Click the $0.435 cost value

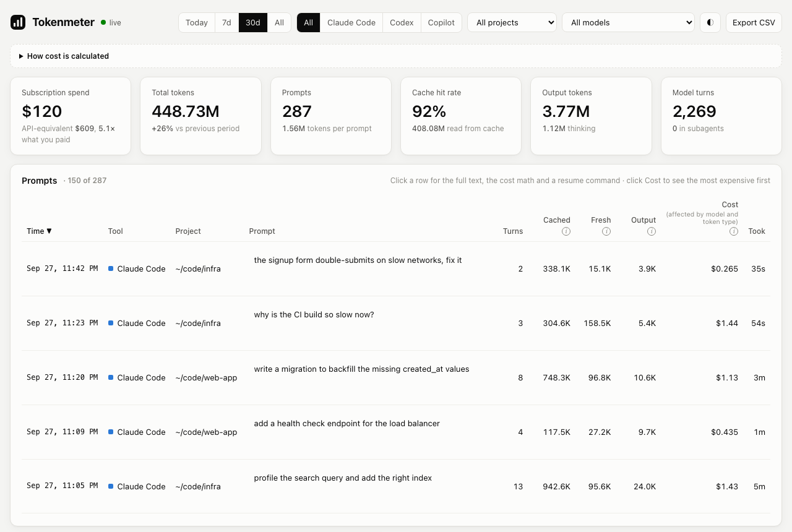click(725, 432)
